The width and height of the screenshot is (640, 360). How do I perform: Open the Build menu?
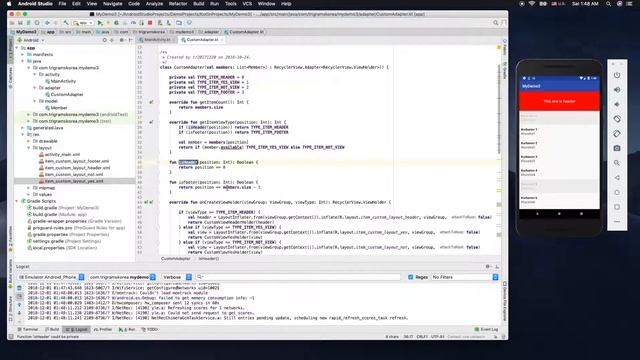[199, 4]
